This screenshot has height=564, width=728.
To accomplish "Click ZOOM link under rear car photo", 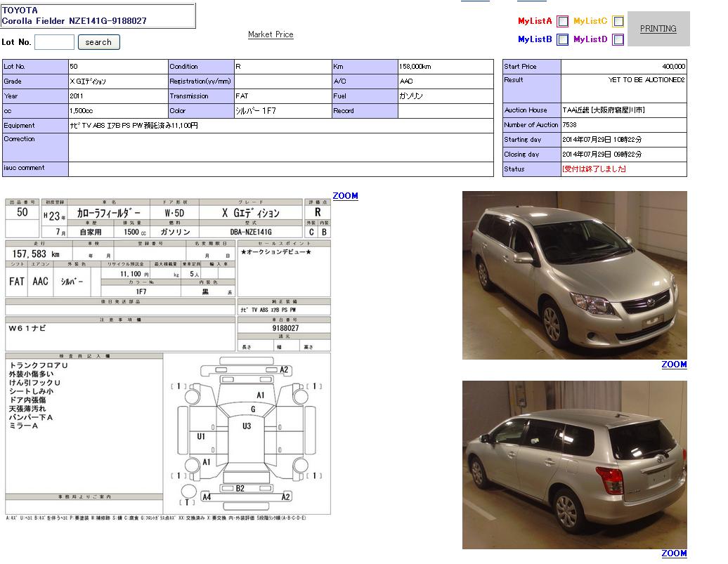I will [x=673, y=553].
